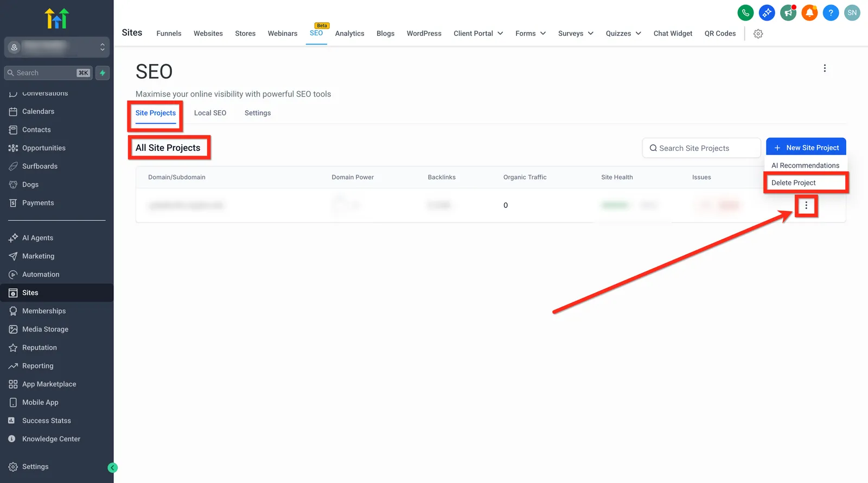Screen dimensions: 868x483
Task: Click the green phone dialer icon
Action: [745, 12]
